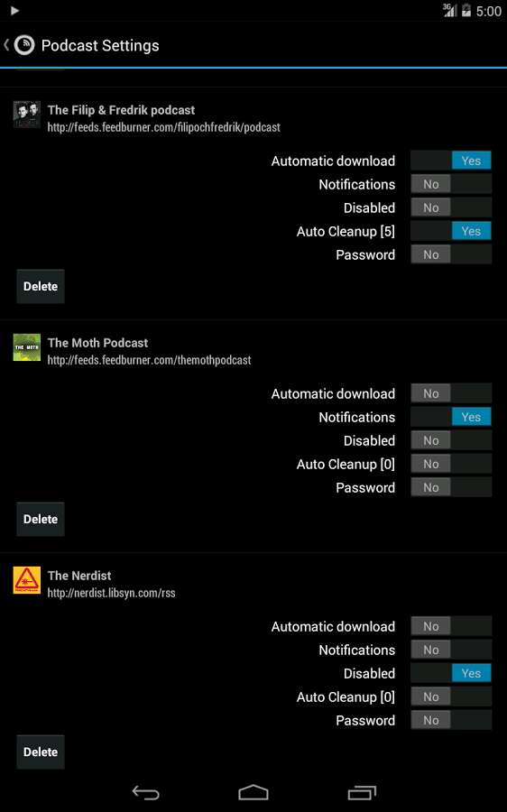
Task: Delete The Moth Podcast subscription
Action: 41,519
